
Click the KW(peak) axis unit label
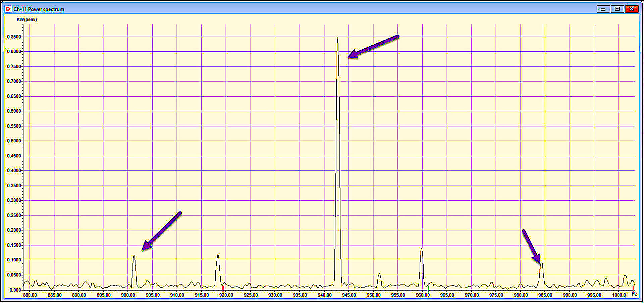click(27, 19)
